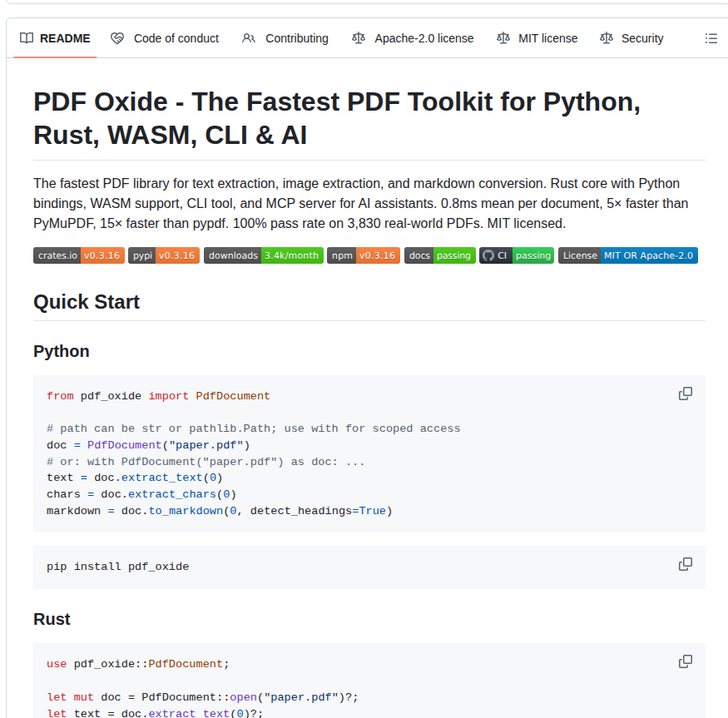Click the Quick Start heading
The image size is (728, 718).
[87, 302]
